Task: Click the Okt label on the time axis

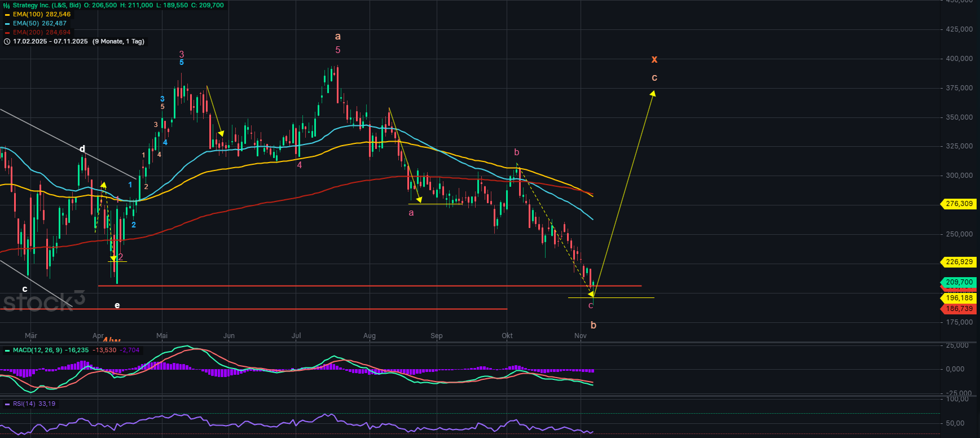Action: [507, 336]
